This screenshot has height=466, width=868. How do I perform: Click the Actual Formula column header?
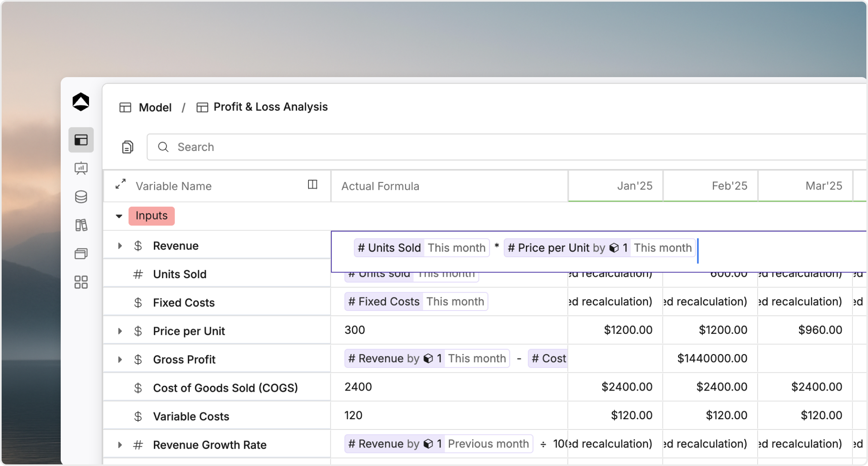click(449, 186)
